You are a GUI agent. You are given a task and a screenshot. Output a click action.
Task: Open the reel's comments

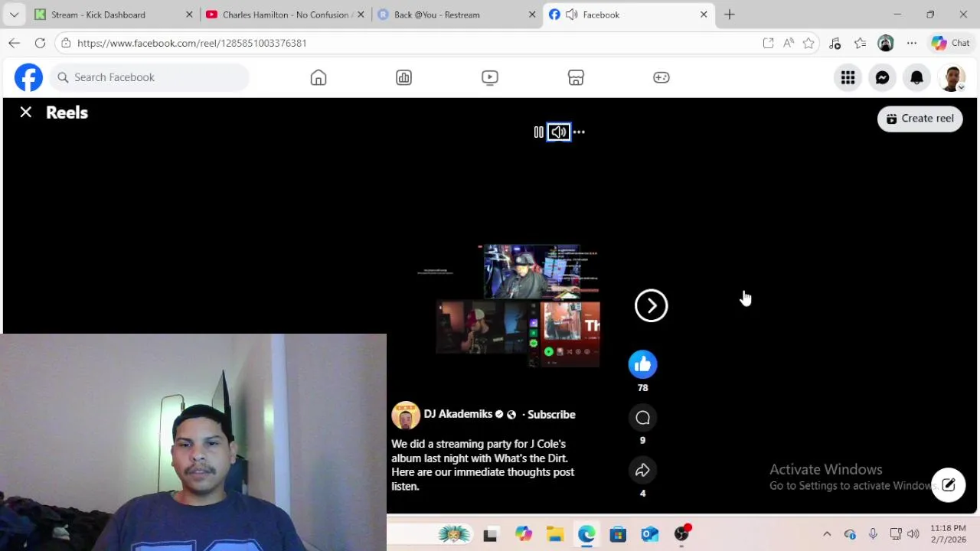tap(643, 418)
